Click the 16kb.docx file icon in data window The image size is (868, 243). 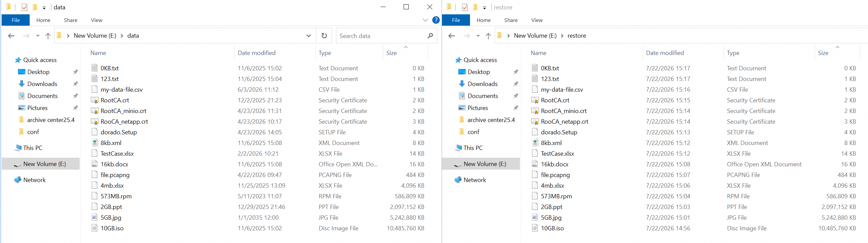click(x=95, y=164)
